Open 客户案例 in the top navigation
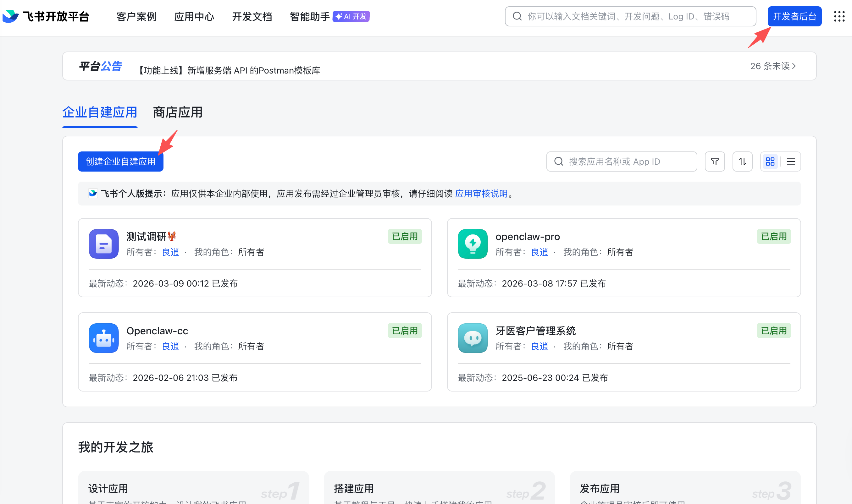This screenshot has width=852, height=504. [x=136, y=16]
